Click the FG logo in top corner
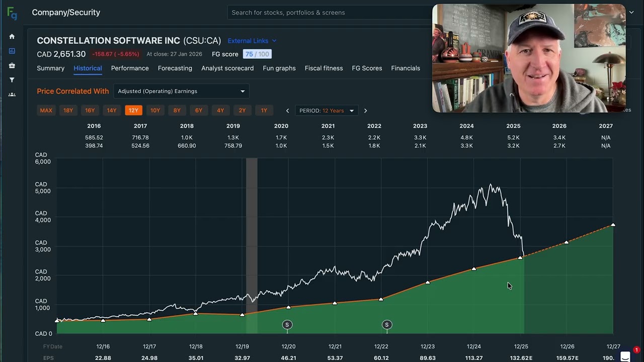The width and height of the screenshot is (644, 362). 12,14
